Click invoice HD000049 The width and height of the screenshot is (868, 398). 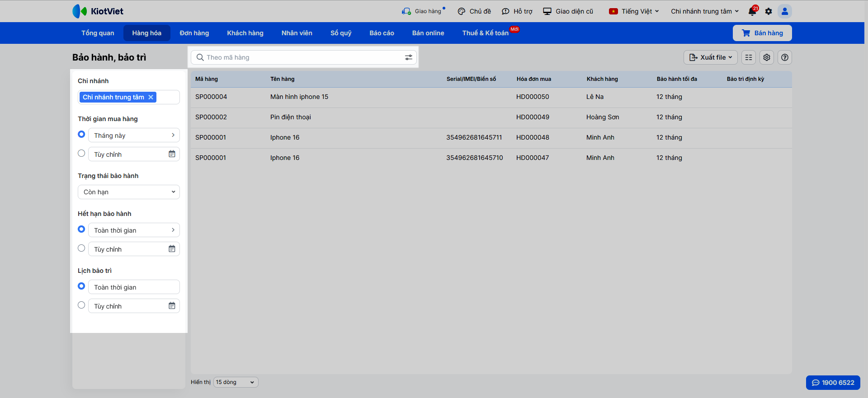533,117
